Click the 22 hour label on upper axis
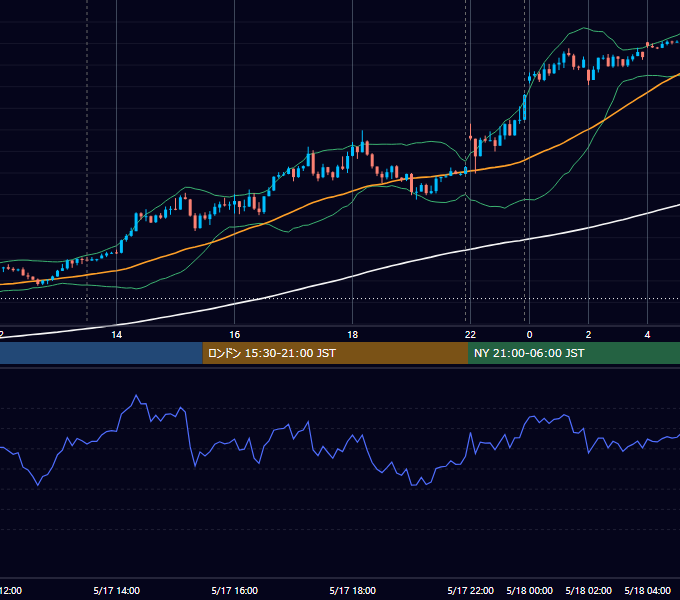 pyautogui.click(x=470, y=335)
